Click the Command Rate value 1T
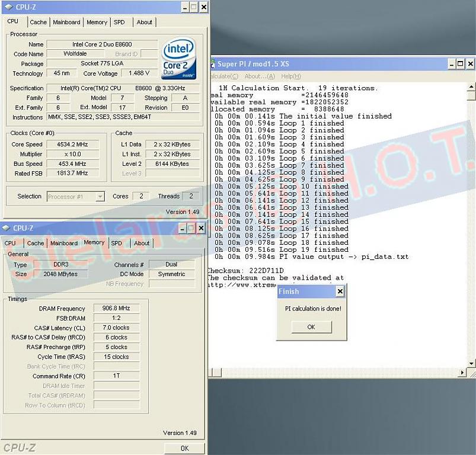476x455 pixels. click(116, 376)
